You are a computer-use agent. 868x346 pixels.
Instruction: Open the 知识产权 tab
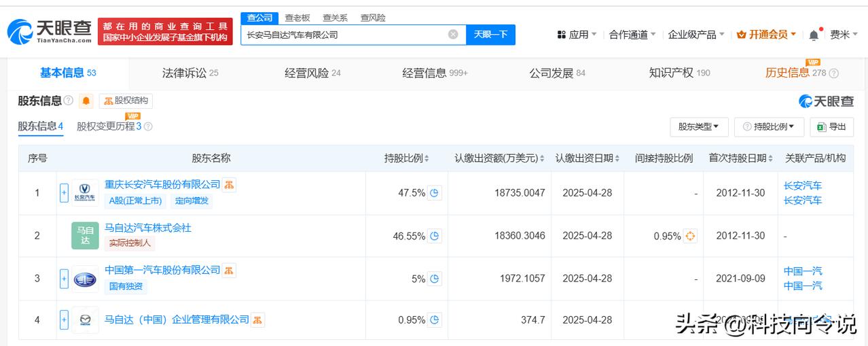click(x=679, y=73)
